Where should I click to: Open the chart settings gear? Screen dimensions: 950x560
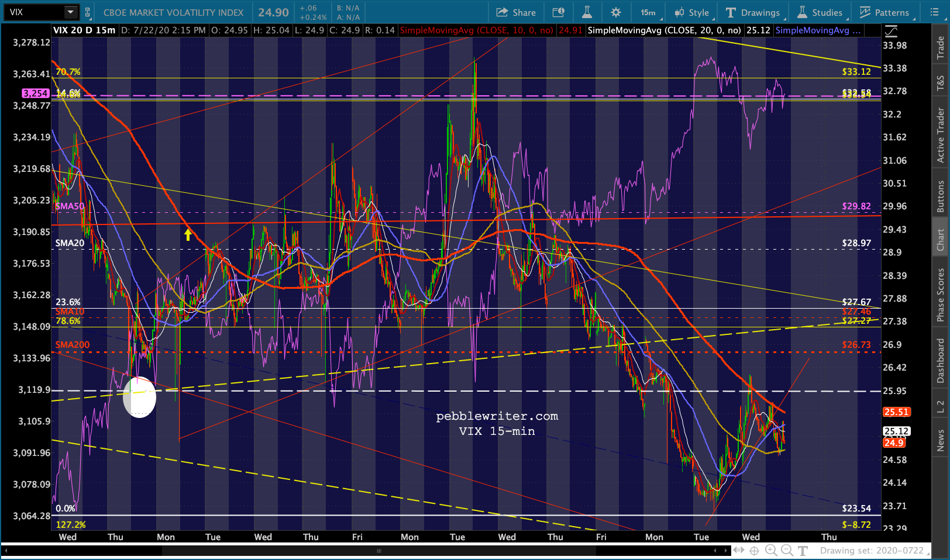pos(615,12)
